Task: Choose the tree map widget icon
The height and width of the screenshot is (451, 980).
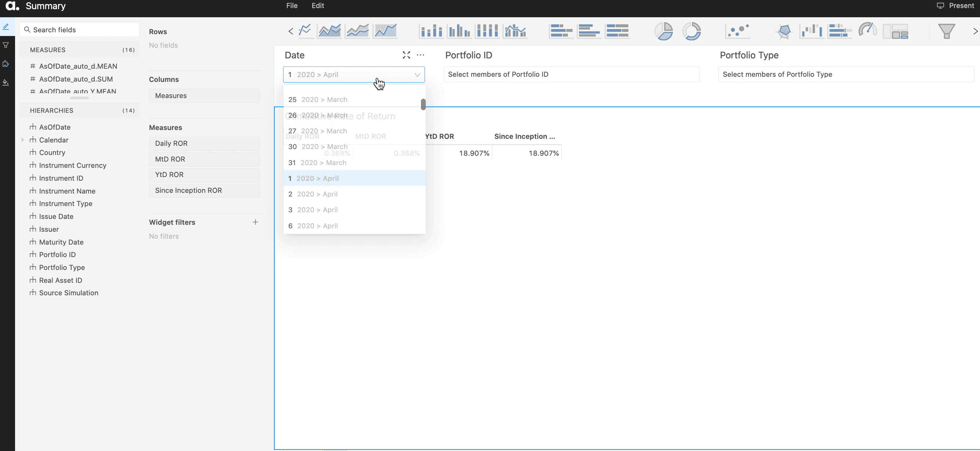Action: [896, 31]
